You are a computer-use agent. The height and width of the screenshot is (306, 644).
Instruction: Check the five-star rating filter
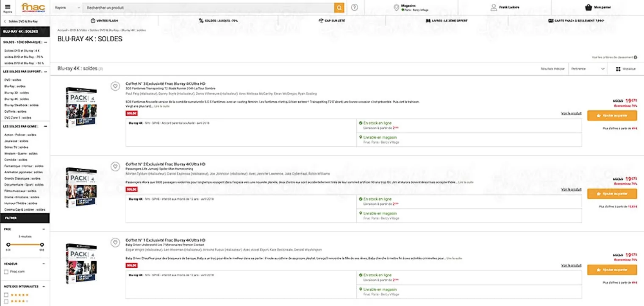(x=6, y=295)
